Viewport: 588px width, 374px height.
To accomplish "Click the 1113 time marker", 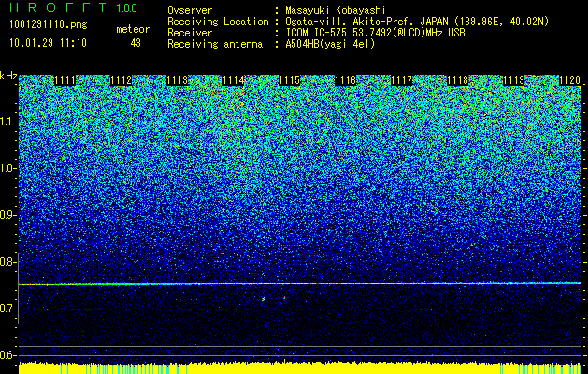I will tap(177, 80).
